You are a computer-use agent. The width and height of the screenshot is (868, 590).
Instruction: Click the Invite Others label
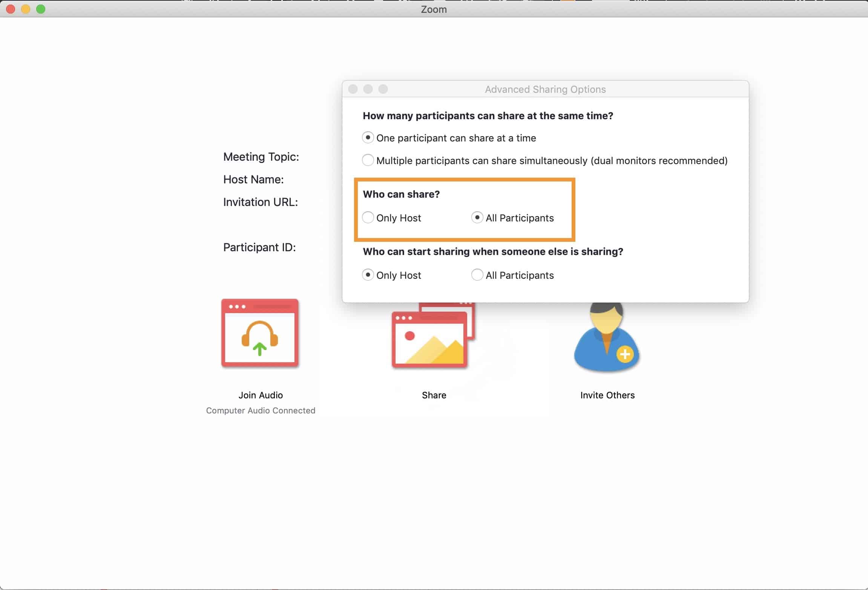click(607, 395)
